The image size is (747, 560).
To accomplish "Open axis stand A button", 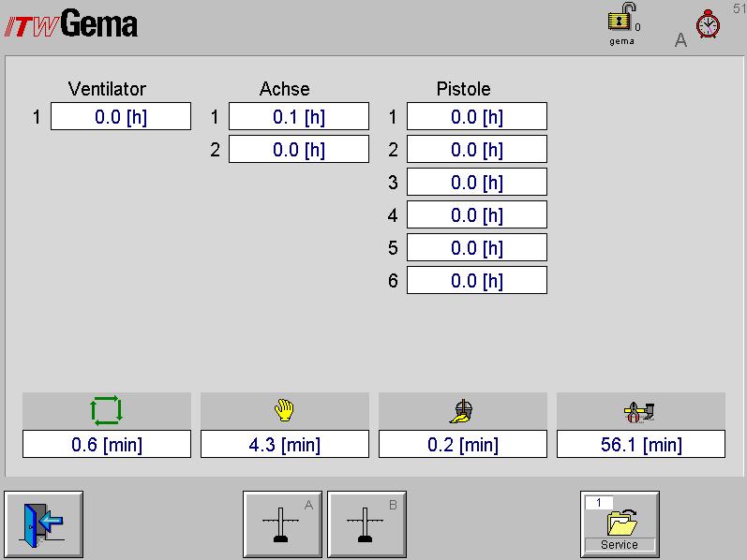I will tap(282, 524).
